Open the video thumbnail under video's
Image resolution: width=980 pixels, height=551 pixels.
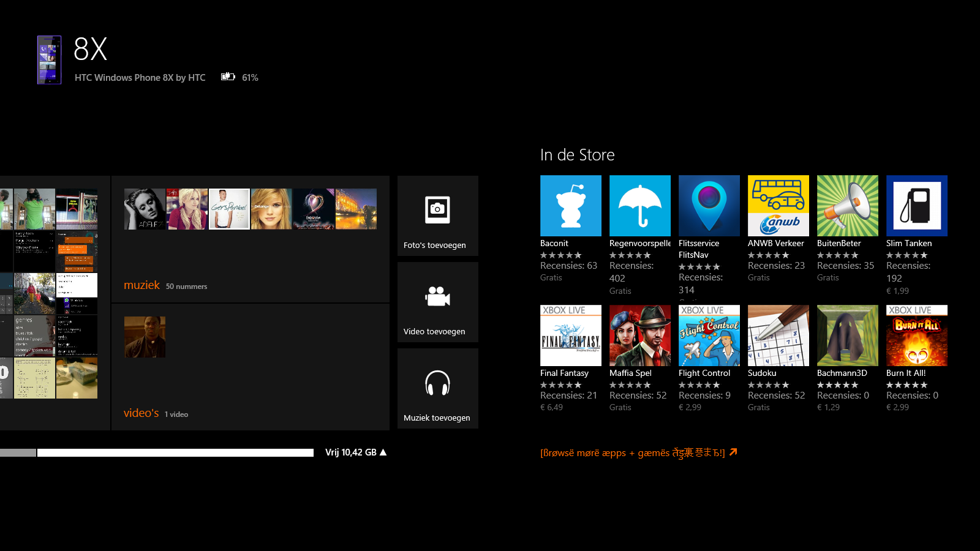pyautogui.click(x=145, y=337)
